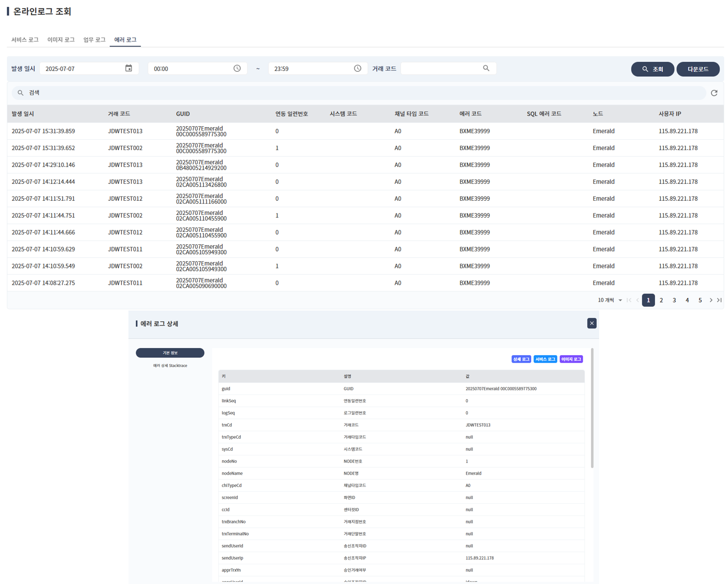Click the transaction code search magnifier icon
This screenshot has width=728, height=584.
486,68
